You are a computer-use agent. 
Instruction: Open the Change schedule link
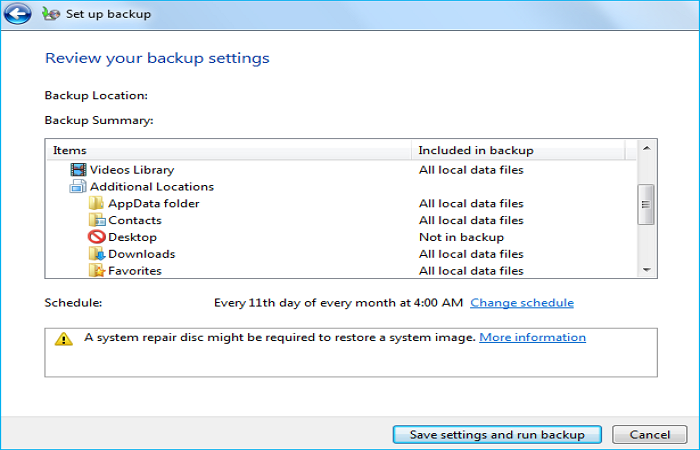coord(522,303)
